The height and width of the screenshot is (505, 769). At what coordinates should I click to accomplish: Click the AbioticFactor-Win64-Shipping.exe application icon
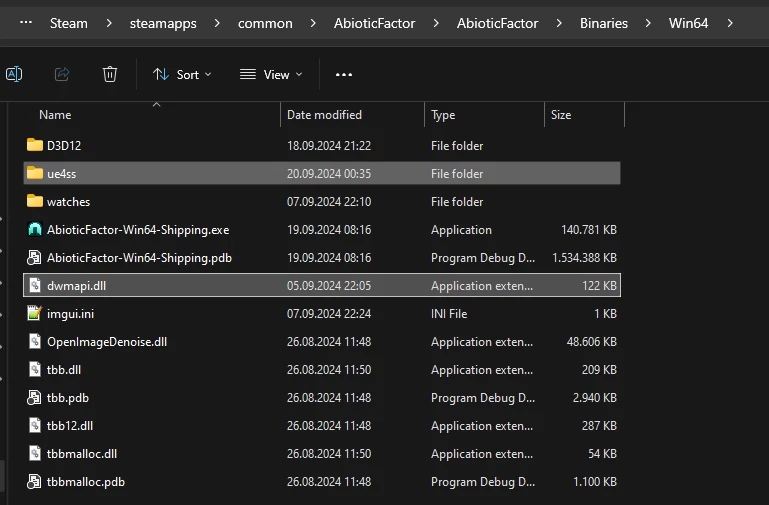tap(34, 229)
